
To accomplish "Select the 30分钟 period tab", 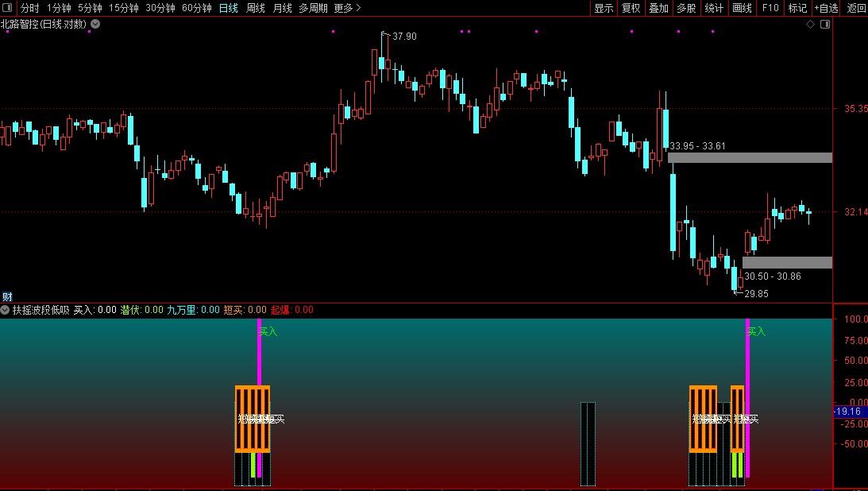I will click(x=160, y=8).
